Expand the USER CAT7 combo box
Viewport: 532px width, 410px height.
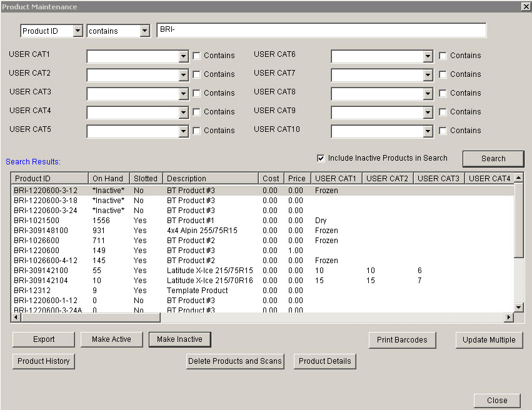pos(428,74)
